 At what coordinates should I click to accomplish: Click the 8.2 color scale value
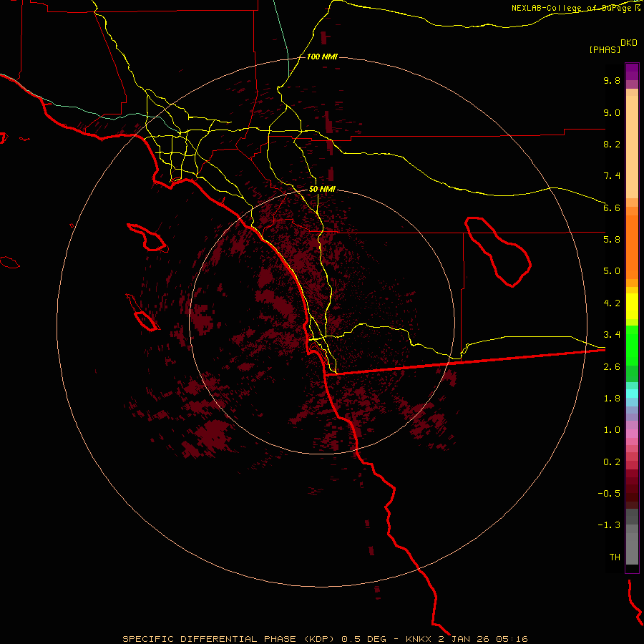click(x=612, y=144)
